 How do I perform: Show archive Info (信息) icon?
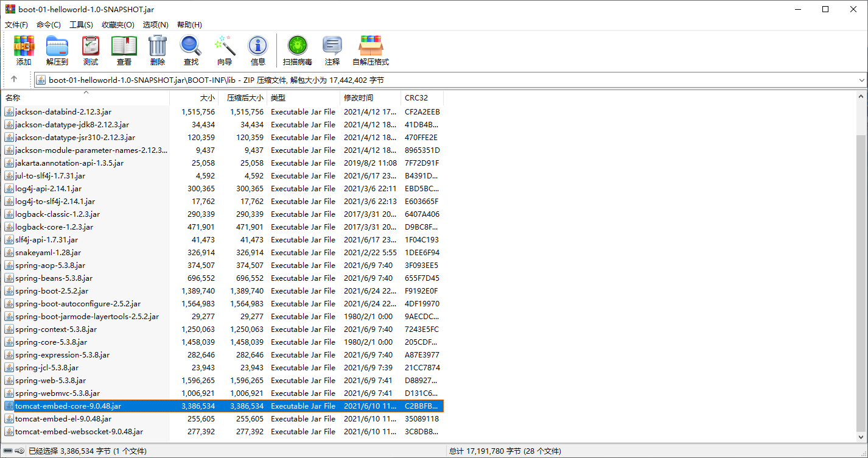[258, 51]
